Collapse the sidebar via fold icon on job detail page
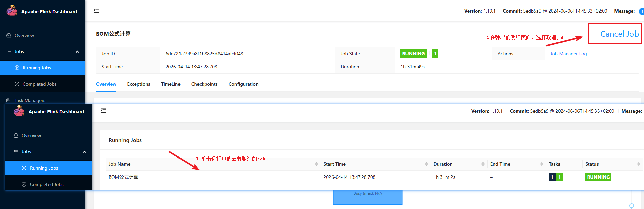The height and width of the screenshot is (209, 644). tap(96, 10)
